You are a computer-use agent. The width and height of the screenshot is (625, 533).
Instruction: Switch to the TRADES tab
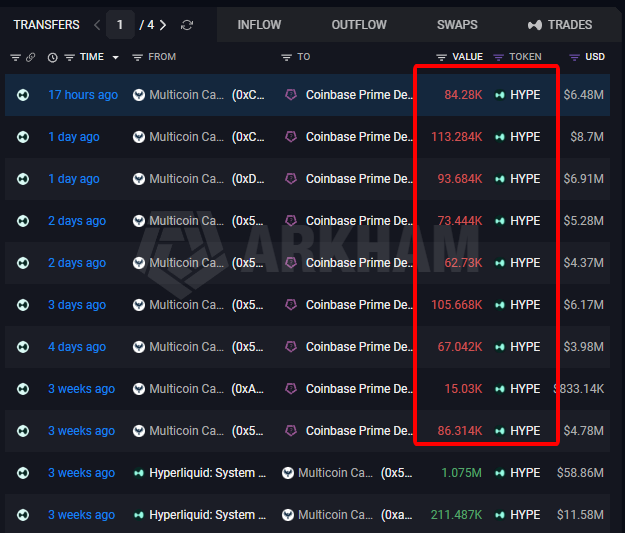(x=560, y=25)
